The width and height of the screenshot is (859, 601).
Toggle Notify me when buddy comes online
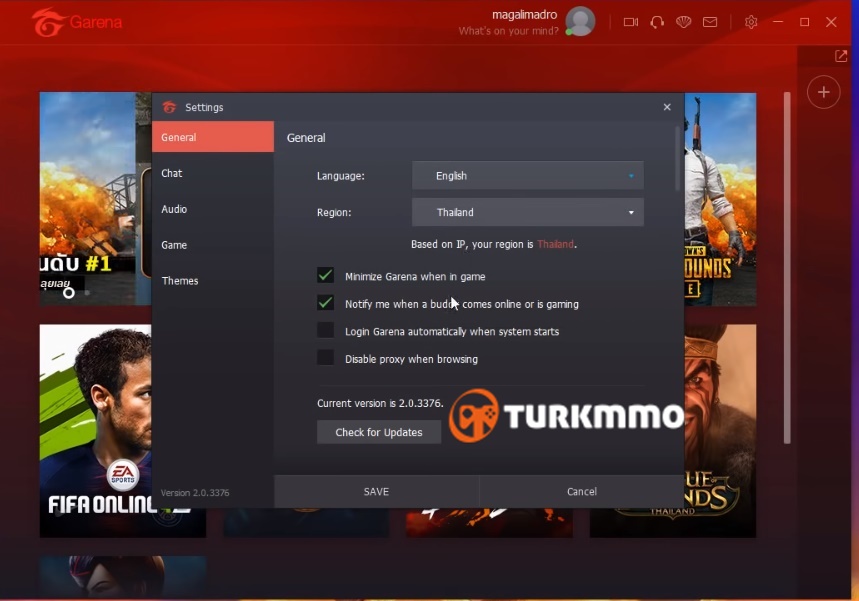pyautogui.click(x=325, y=302)
